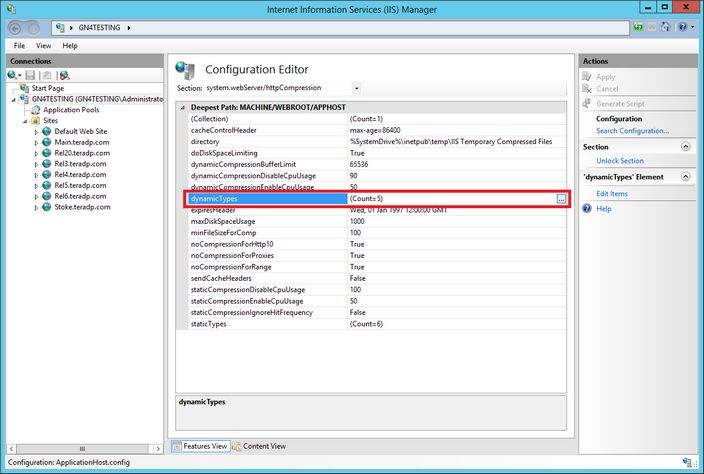This screenshot has width=704, height=474.
Task: Collapse the Sites tree node
Action: click(x=25, y=121)
